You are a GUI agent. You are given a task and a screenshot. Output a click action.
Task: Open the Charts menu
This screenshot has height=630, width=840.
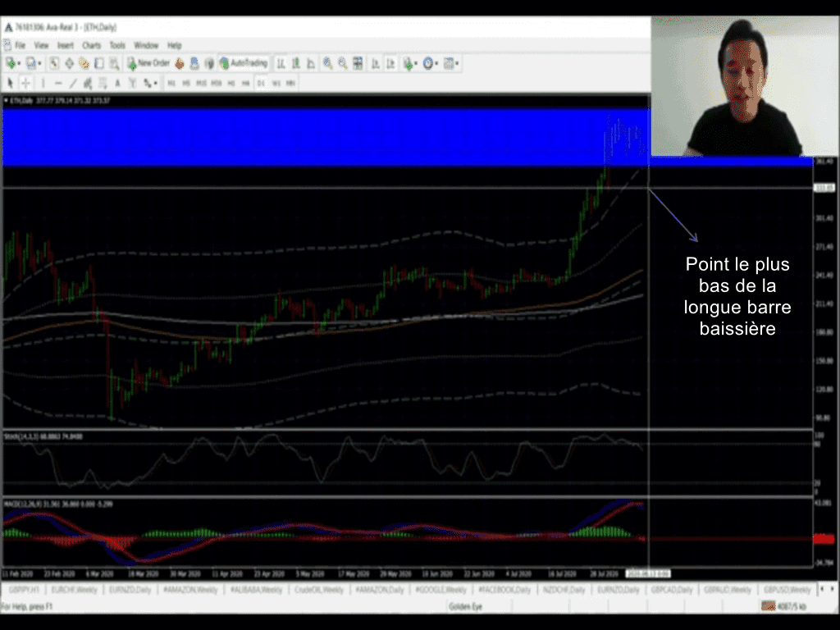91,45
